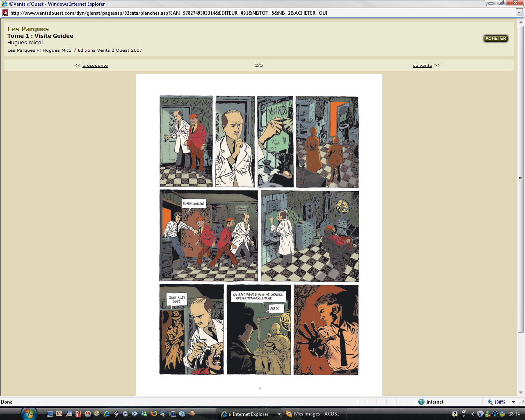525x420 pixels.
Task: Launch Windows Media Player from Quick Launch
Action: pyautogui.click(x=126, y=414)
